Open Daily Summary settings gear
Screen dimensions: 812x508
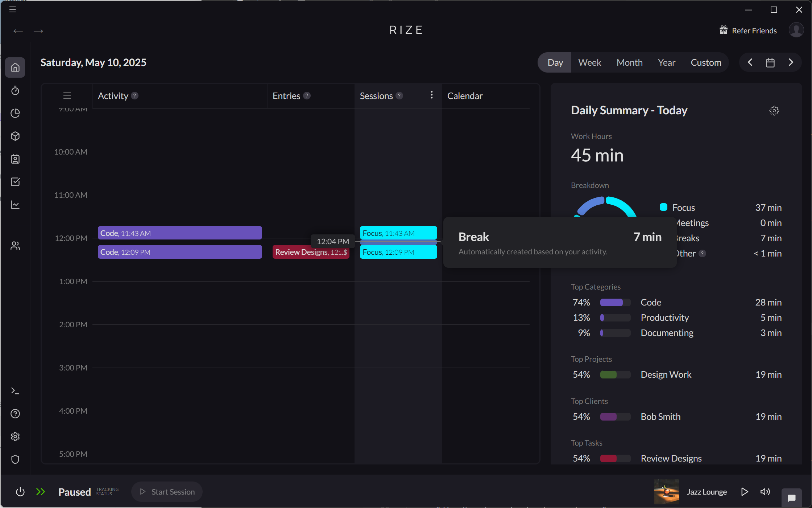[774, 111]
